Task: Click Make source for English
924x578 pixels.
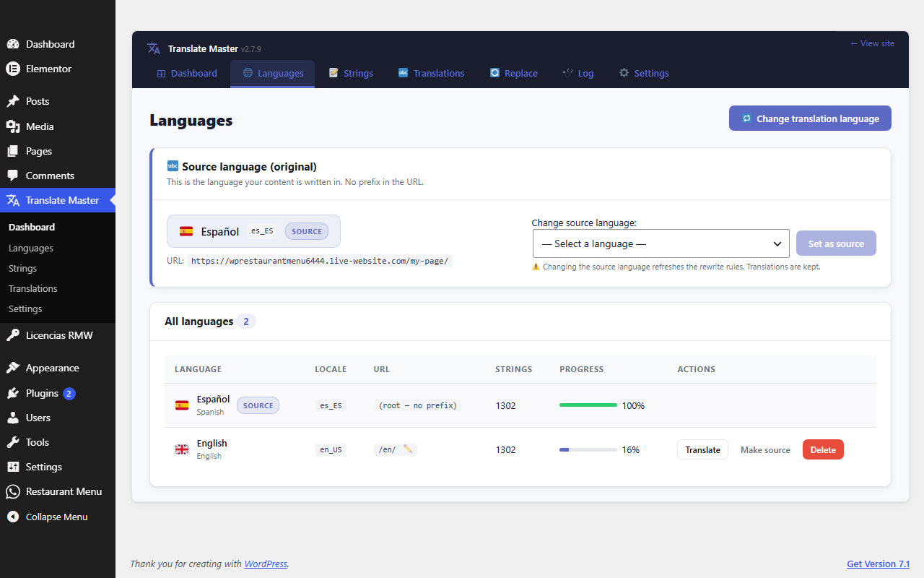Action: click(765, 449)
